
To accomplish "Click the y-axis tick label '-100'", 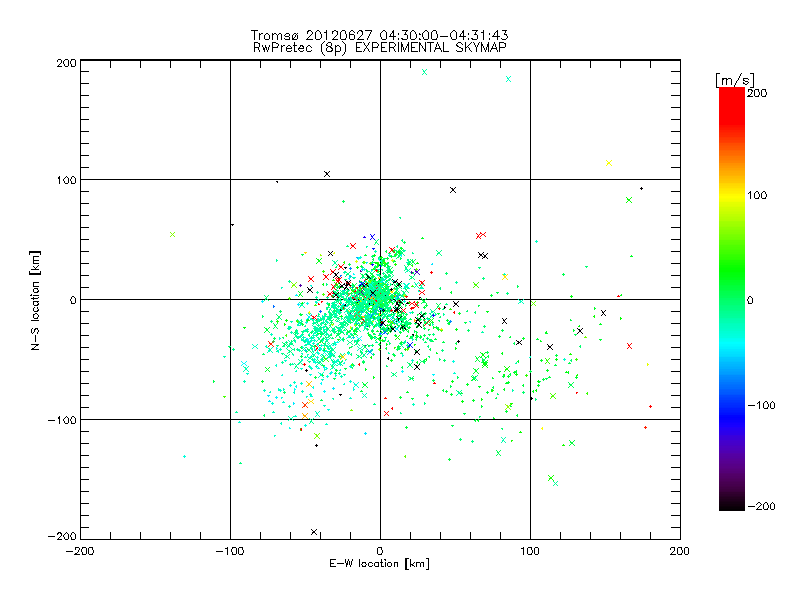I will tap(62, 420).
